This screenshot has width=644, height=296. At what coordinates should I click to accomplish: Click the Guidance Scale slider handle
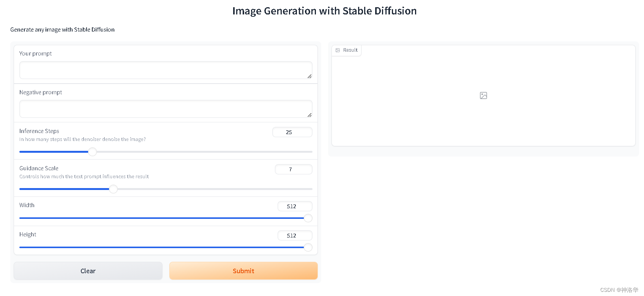pyautogui.click(x=113, y=189)
